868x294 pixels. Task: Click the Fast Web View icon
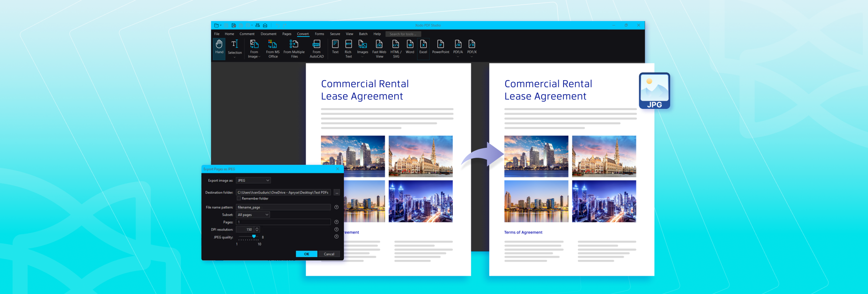click(379, 49)
